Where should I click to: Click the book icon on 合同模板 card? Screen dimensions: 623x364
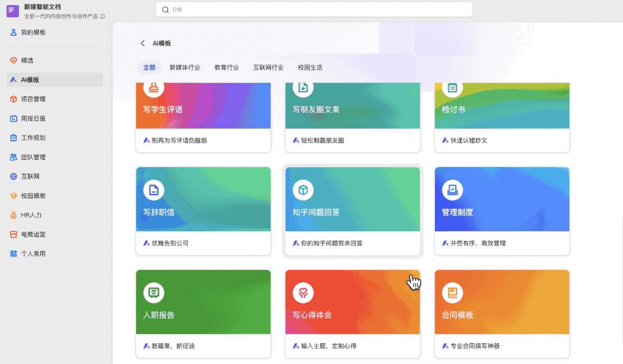point(453,293)
